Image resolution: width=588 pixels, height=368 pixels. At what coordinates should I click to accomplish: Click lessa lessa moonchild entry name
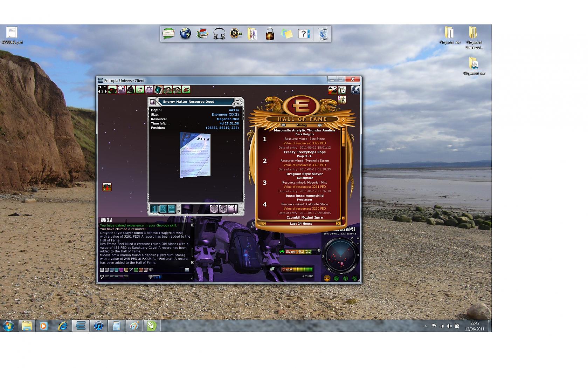pyautogui.click(x=305, y=196)
